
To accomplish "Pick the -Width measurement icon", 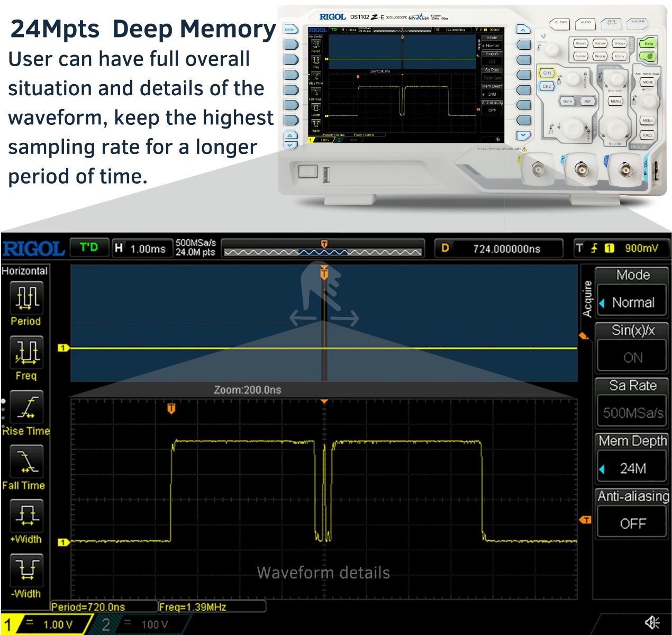I will click(x=27, y=570).
